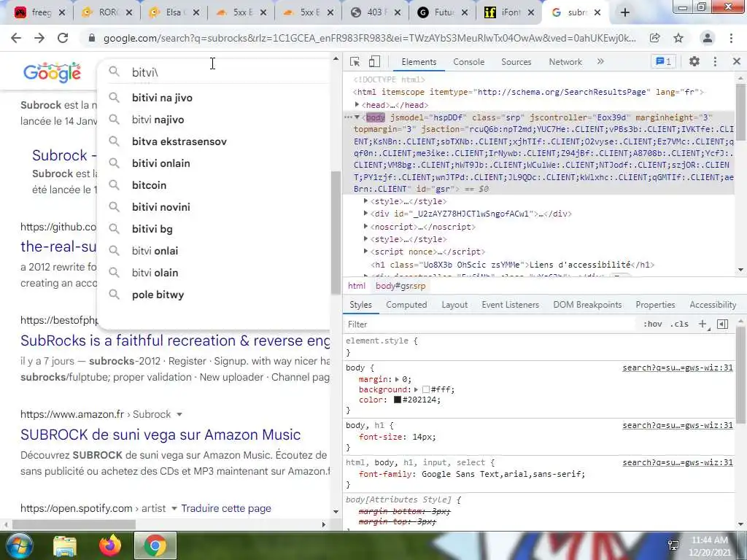The width and height of the screenshot is (747, 560).
Task: Switch to the Console panel tab
Action: (469, 62)
